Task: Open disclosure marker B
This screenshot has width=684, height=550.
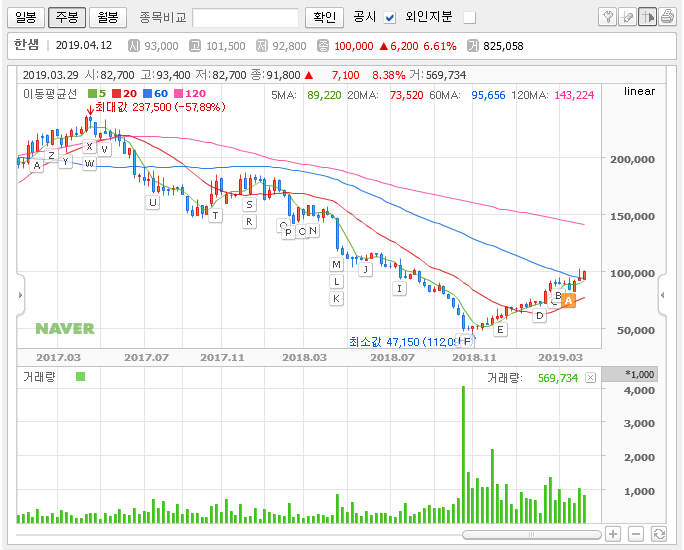Action: coord(558,295)
